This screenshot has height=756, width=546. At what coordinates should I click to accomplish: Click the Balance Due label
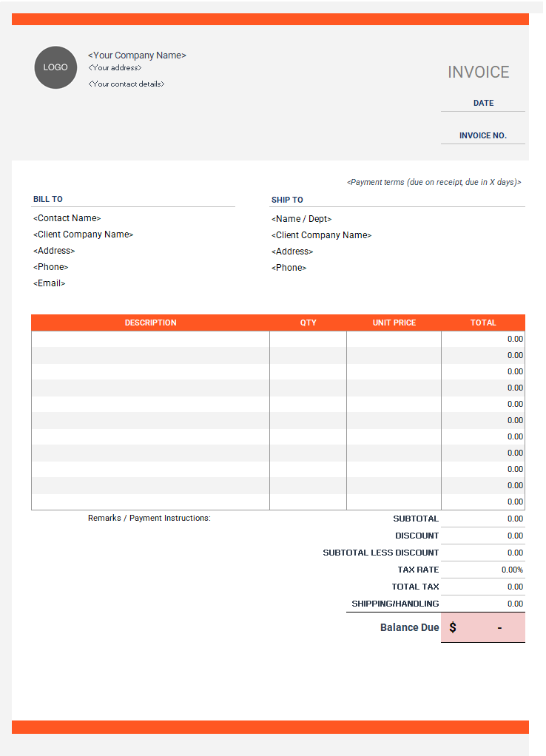pos(410,627)
